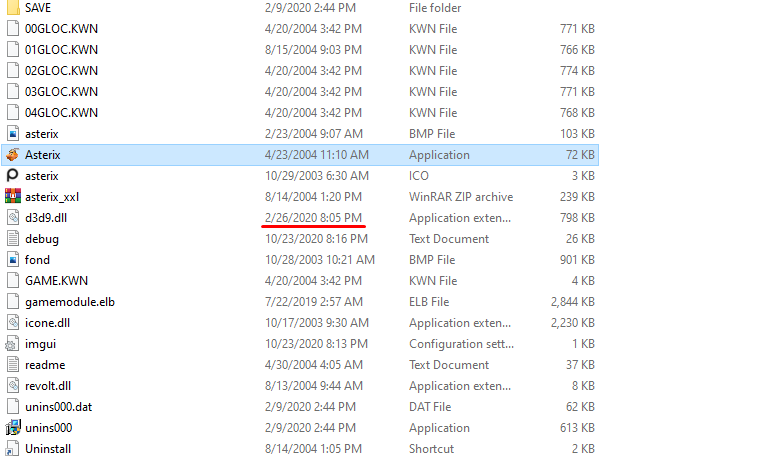Image resolution: width=757 pixels, height=461 pixels.
Task: Click the unins000.dat file icon
Action: [x=13, y=406]
